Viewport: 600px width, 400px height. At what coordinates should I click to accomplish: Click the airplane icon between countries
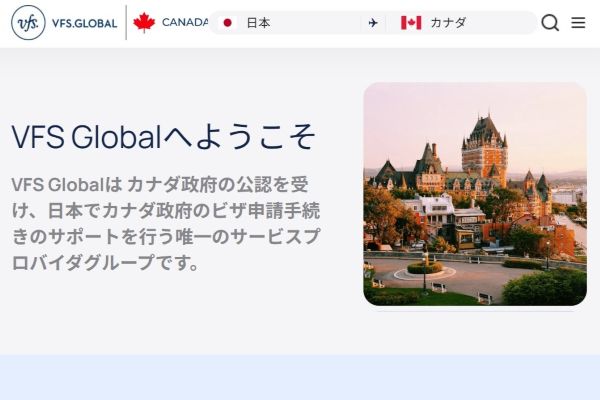[373, 23]
